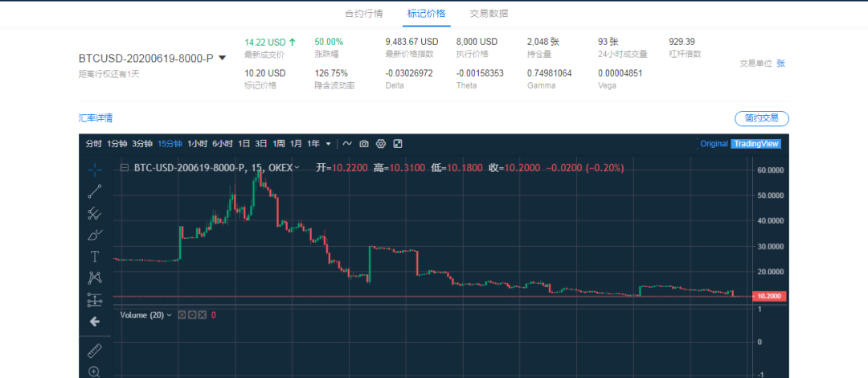Click the 8,000 USD strike price value
This screenshot has width=868, height=378.
tap(477, 42)
